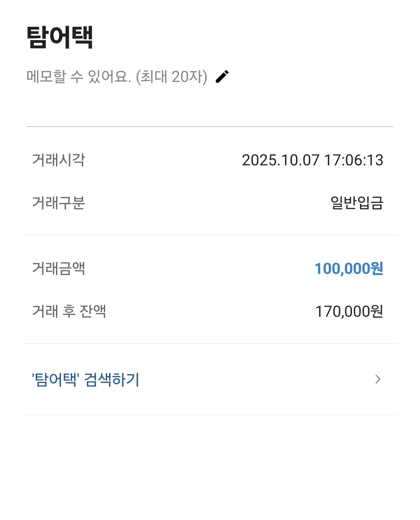This screenshot has width=420, height=520.
Task: Click the divider below 거래 후 잔액 row
Action: click(x=210, y=344)
